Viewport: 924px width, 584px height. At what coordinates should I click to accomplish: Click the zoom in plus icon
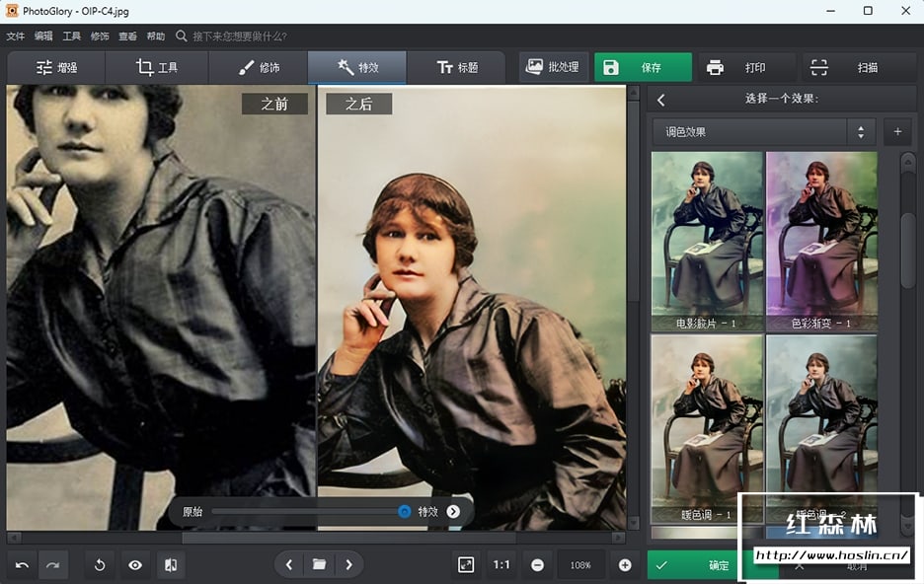625,565
